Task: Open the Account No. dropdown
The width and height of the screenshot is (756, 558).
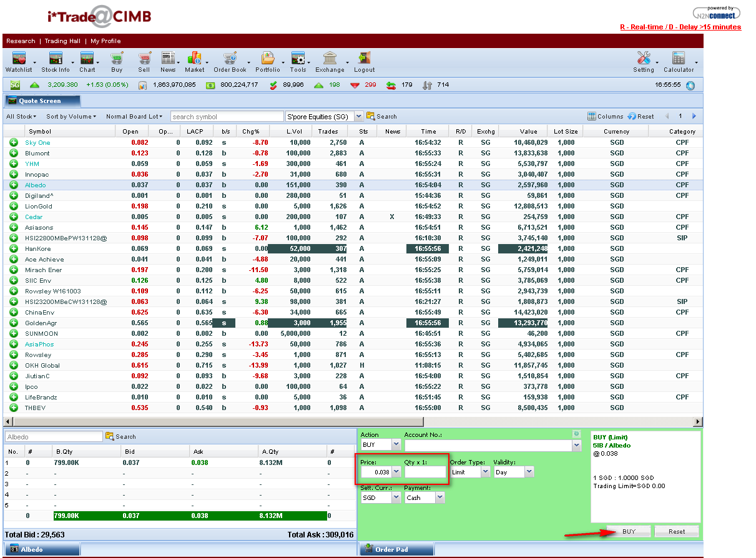Action: tap(576, 445)
